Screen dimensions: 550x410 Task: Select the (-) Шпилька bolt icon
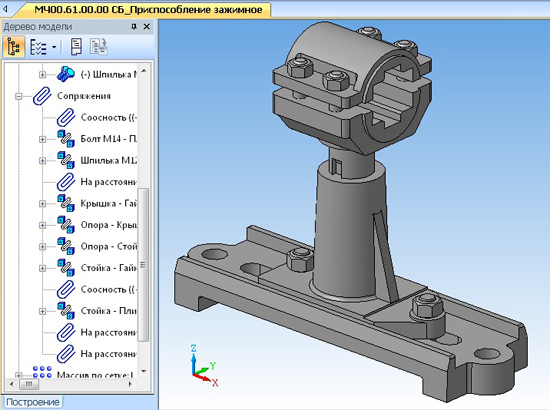click(66, 74)
